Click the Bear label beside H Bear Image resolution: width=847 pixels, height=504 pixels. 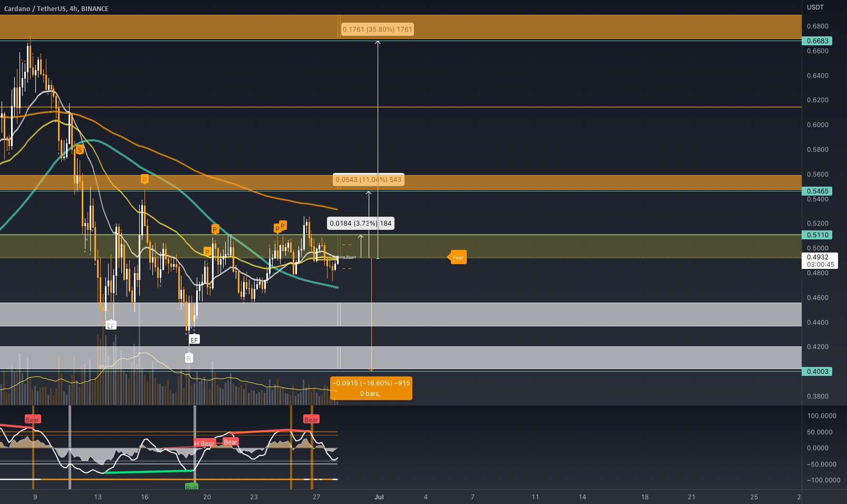click(230, 442)
